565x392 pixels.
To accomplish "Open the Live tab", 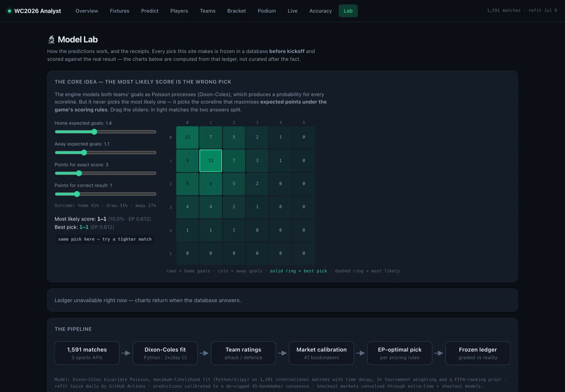I will point(292,11).
